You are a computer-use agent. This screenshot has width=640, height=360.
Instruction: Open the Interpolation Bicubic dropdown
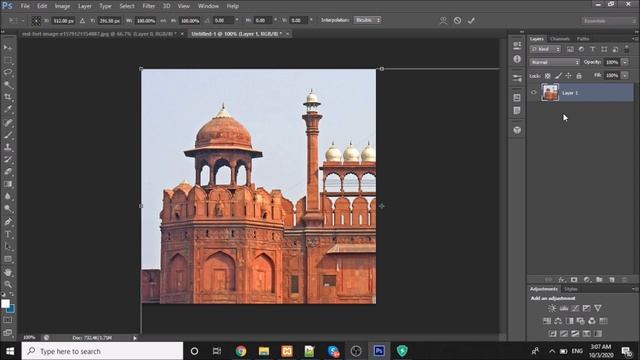367,20
